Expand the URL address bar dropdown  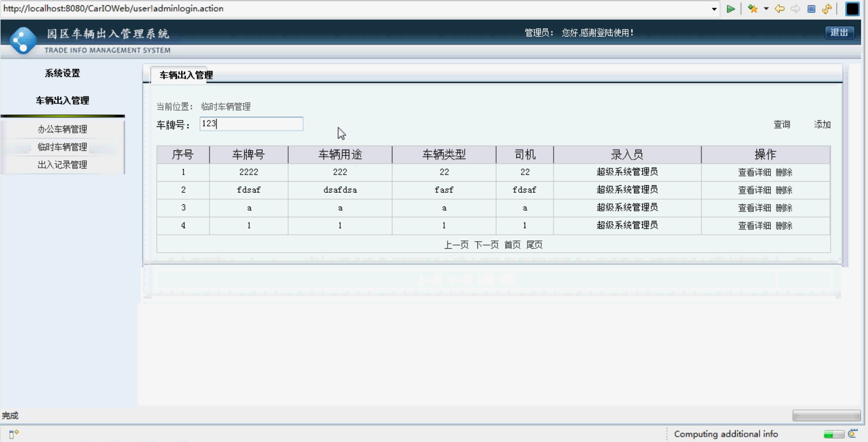(x=714, y=9)
